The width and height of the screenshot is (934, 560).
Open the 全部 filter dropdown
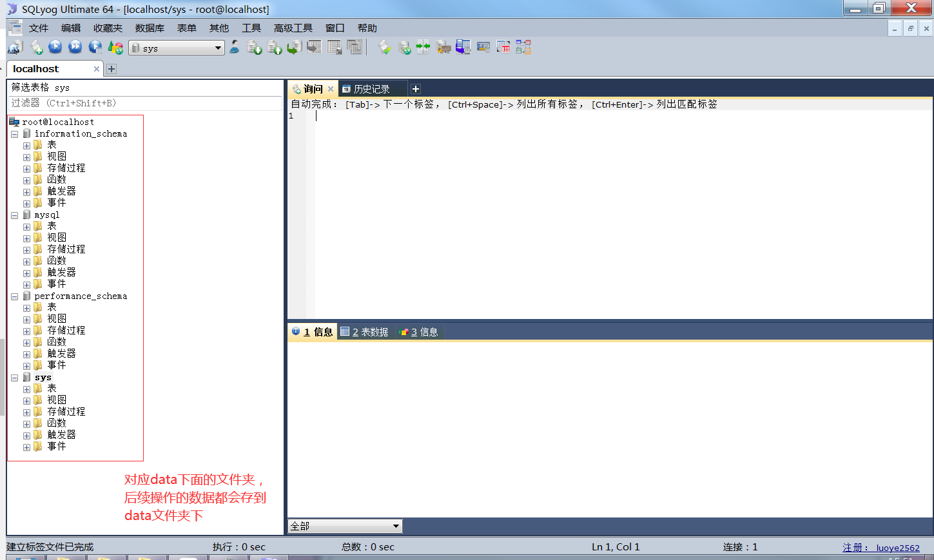tap(345, 526)
